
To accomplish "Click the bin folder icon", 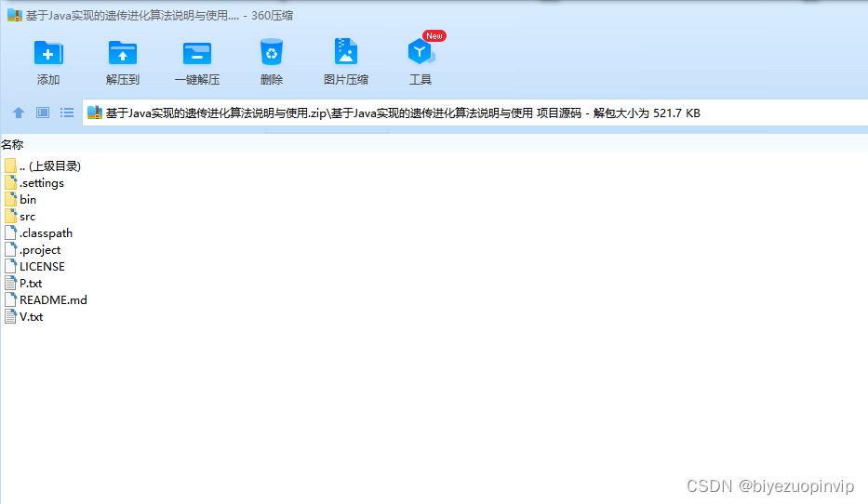I will click(10, 199).
